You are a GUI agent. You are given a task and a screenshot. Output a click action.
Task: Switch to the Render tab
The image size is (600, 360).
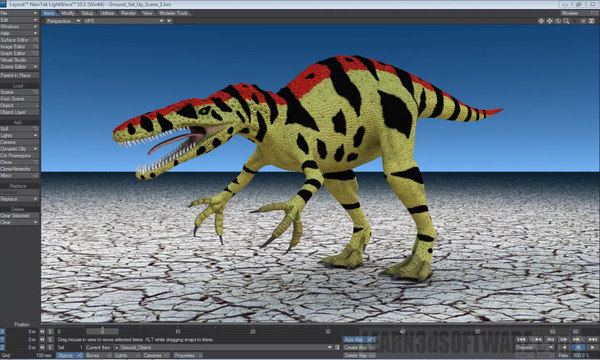click(128, 13)
